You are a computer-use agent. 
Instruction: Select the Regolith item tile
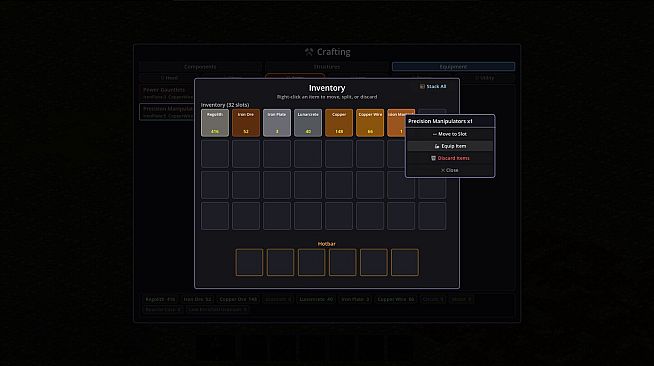click(215, 123)
